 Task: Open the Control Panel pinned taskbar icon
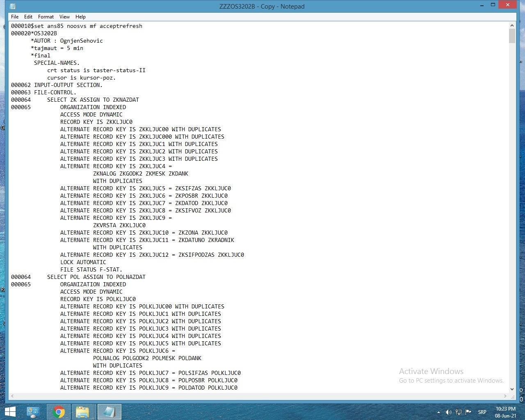pos(32,412)
